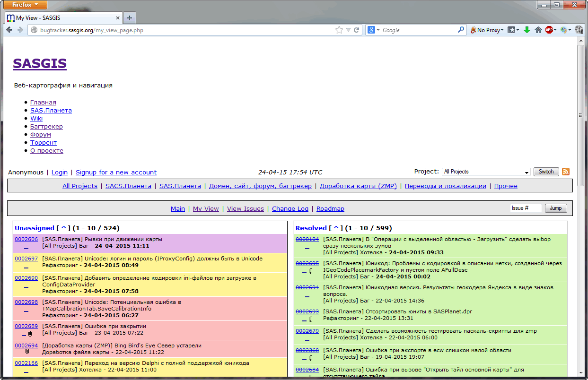Click the Switch project button
Image resolution: width=588 pixels, height=380 pixels.
click(546, 172)
